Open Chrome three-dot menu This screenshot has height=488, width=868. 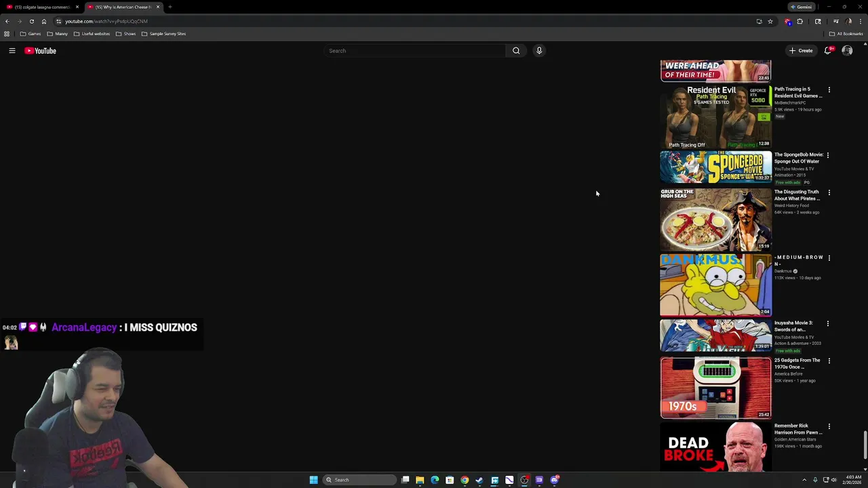[x=860, y=21]
